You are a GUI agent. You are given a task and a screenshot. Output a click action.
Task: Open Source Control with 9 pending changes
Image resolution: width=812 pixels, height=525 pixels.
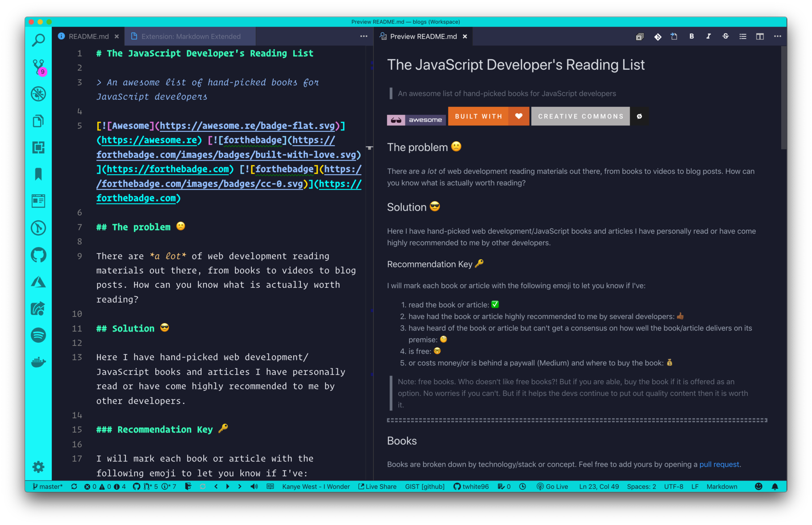click(x=38, y=67)
